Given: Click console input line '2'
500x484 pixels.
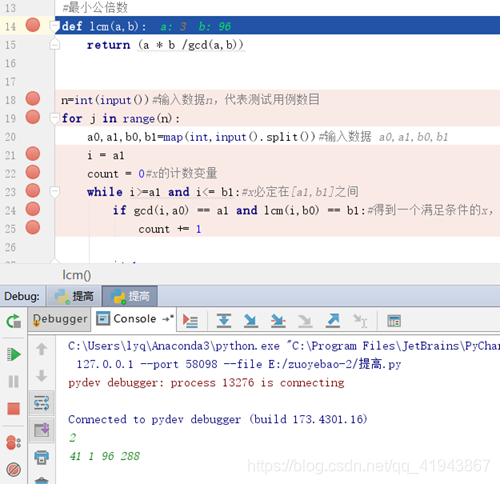Looking at the screenshot, I should tap(73, 438).
